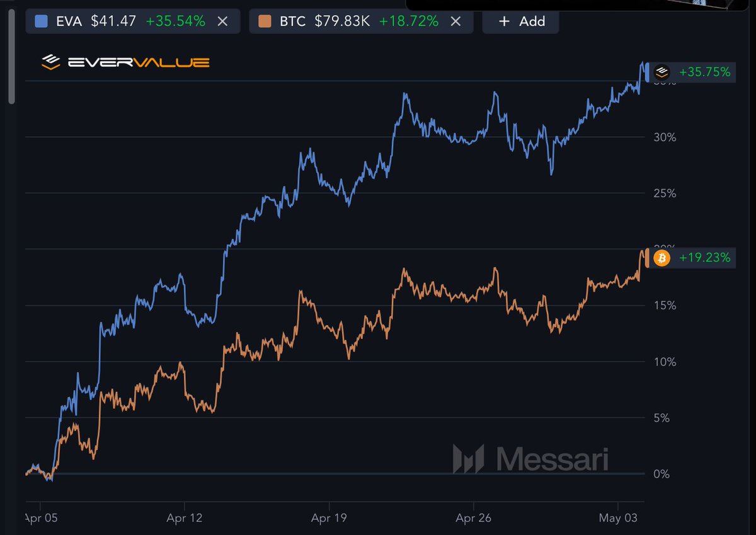Click the plus icon on Add

(503, 21)
